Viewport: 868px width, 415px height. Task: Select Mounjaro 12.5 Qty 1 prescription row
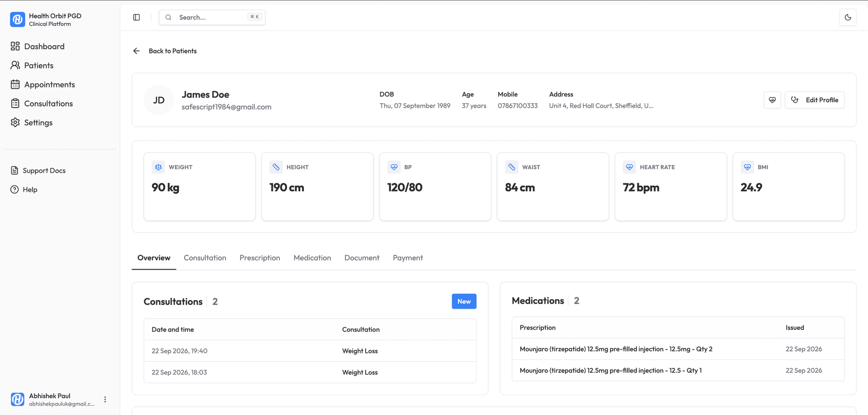678,370
